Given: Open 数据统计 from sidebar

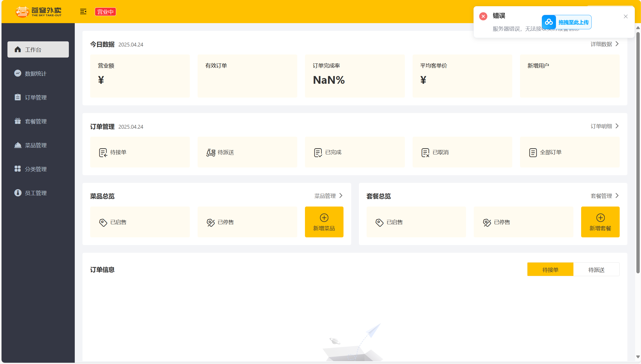Looking at the screenshot, I should 35,73.
